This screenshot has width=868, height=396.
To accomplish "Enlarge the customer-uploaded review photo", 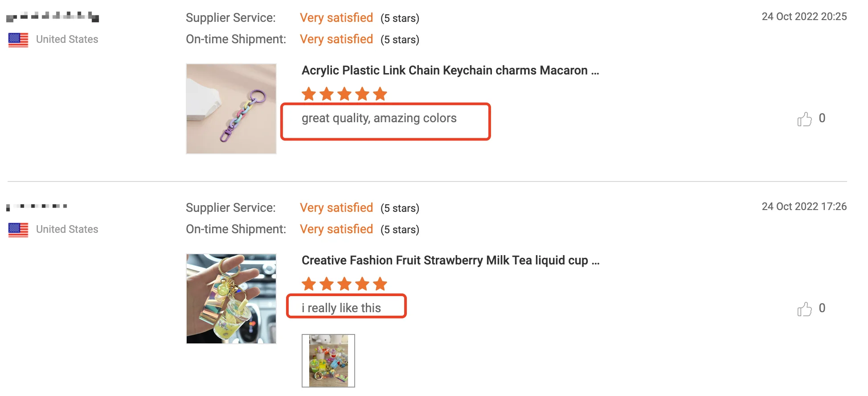I will pos(328,361).
